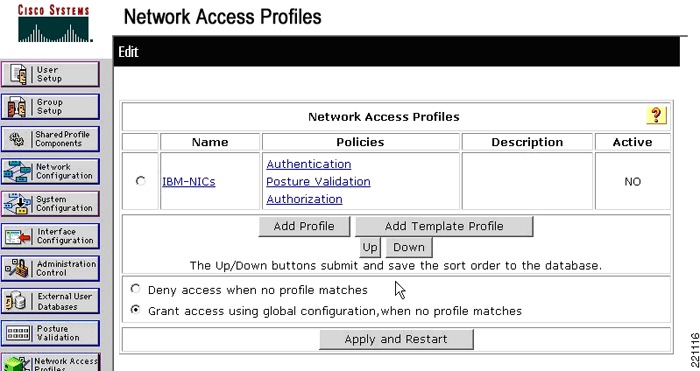Open Administration Control section
Viewport: 700px width, 371px height.
50,268
